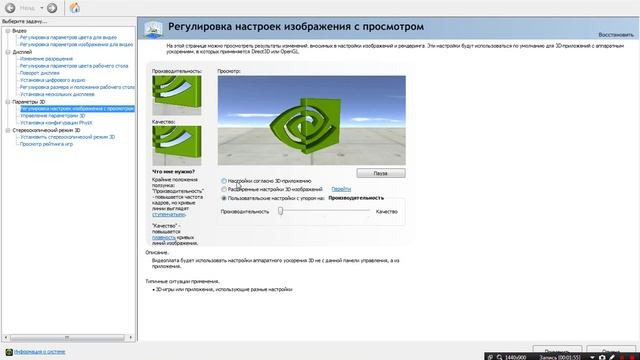640x360 pixels.
Task: Click the recorder bar pencil draw icon
Action: coord(612,357)
